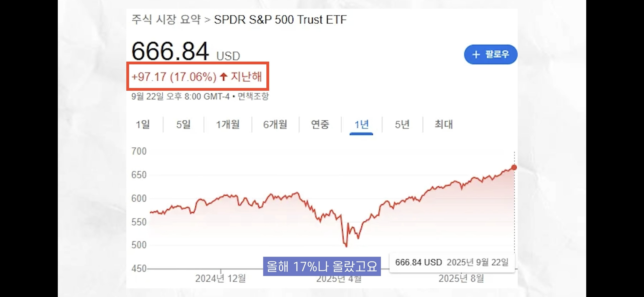Viewport: 644px width, 297px height.
Task: Switch to the 1일 range tab
Action: click(143, 125)
